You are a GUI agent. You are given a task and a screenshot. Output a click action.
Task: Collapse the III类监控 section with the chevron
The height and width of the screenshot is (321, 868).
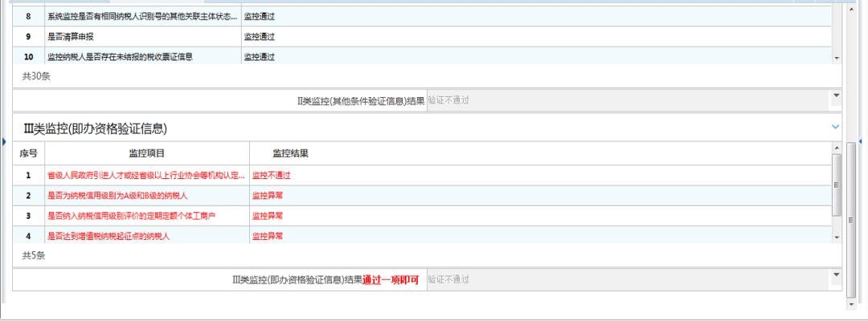click(835, 127)
